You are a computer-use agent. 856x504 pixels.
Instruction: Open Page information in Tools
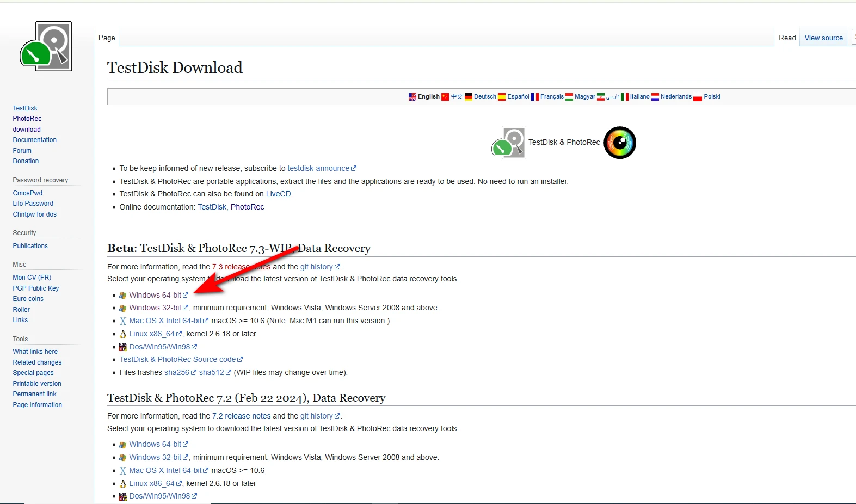[x=38, y=405]
